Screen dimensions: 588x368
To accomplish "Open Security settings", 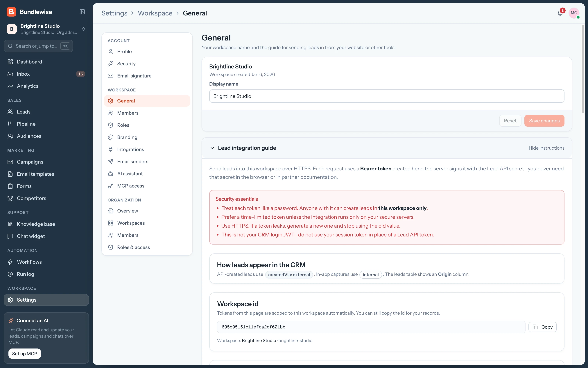I will (x=147, y=64).
